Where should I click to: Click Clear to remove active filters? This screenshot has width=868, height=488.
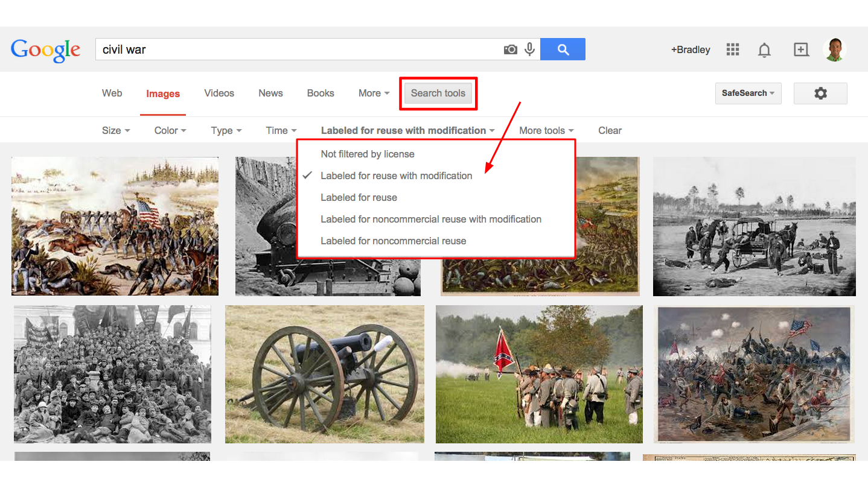pos(610,130)
